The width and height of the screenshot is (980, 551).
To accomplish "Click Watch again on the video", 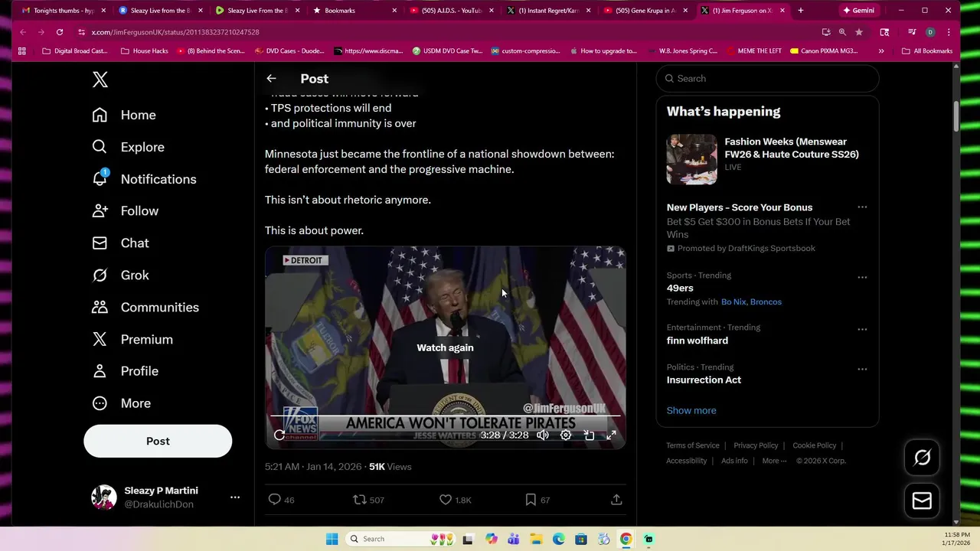I will click(x=445, y=347).
